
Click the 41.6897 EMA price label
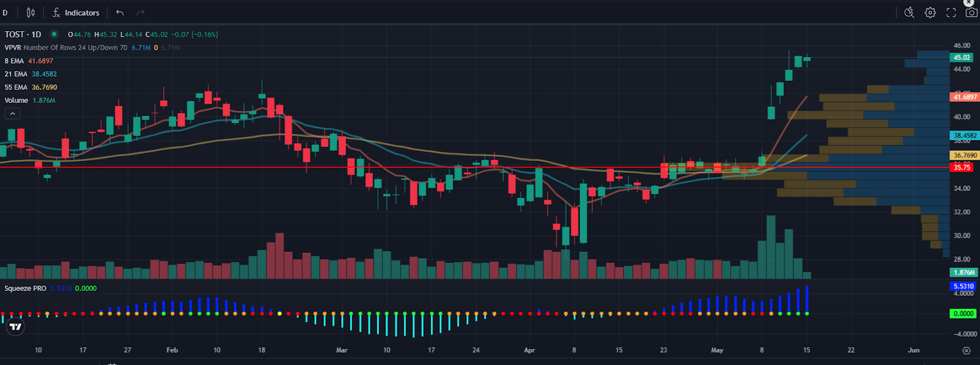pyautogui.click(x=965, y=97)
